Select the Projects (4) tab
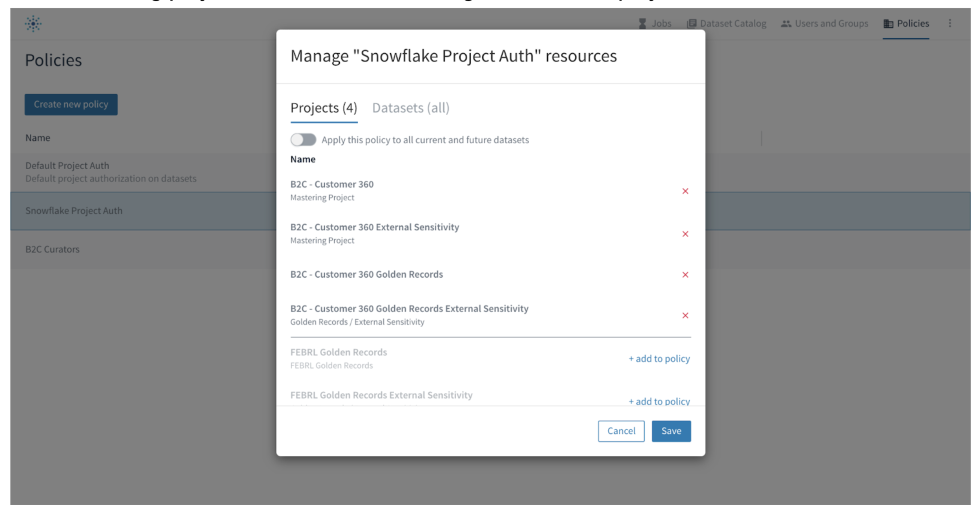This screenshot has width=980, height=511. point(323,108)
